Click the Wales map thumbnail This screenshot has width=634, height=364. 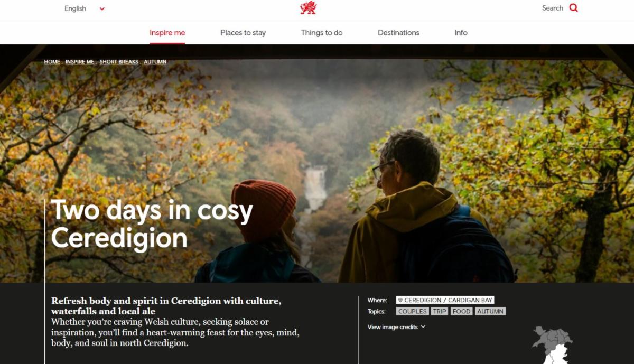click(x=553, y=345)
